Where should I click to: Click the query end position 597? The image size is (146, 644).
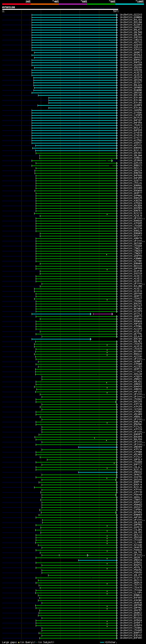coord(115,11)
